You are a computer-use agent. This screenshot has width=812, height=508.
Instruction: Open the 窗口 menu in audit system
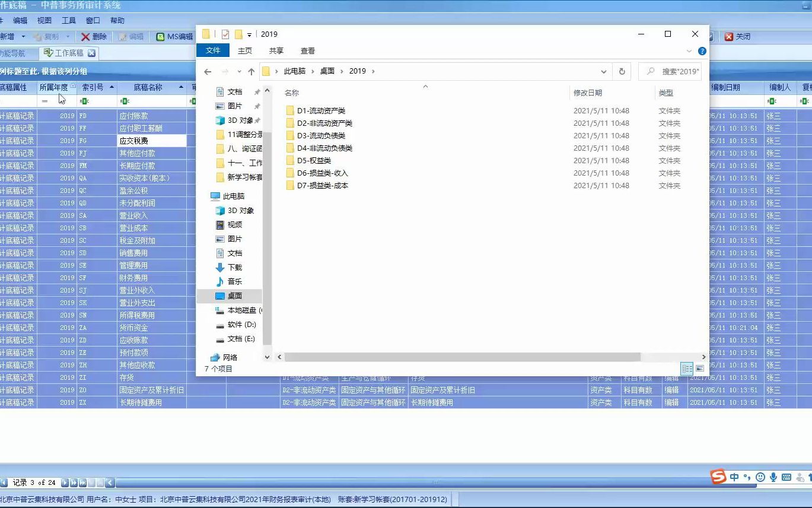pyautogui.click(x=93, y=21)
